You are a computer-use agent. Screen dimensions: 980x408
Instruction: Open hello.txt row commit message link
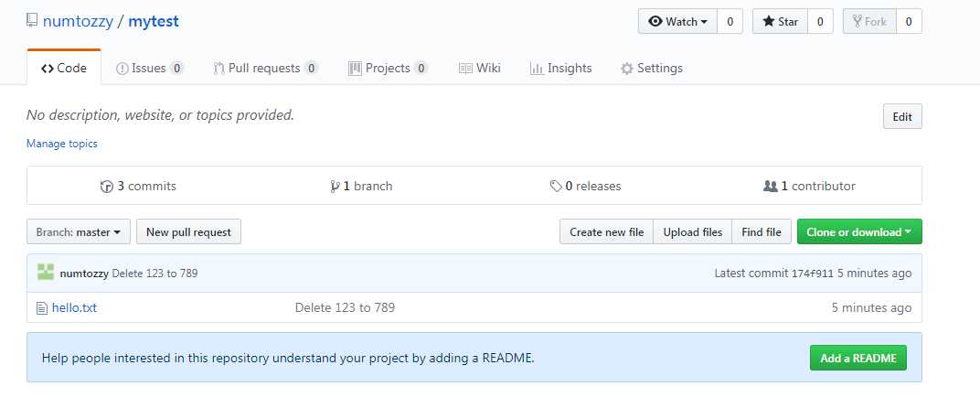click(345, 308)
